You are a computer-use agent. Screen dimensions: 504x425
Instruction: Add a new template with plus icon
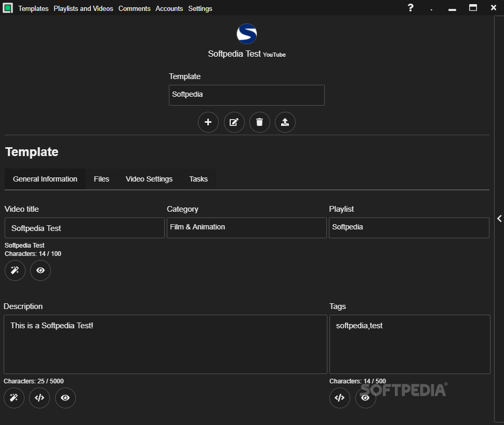208,122
